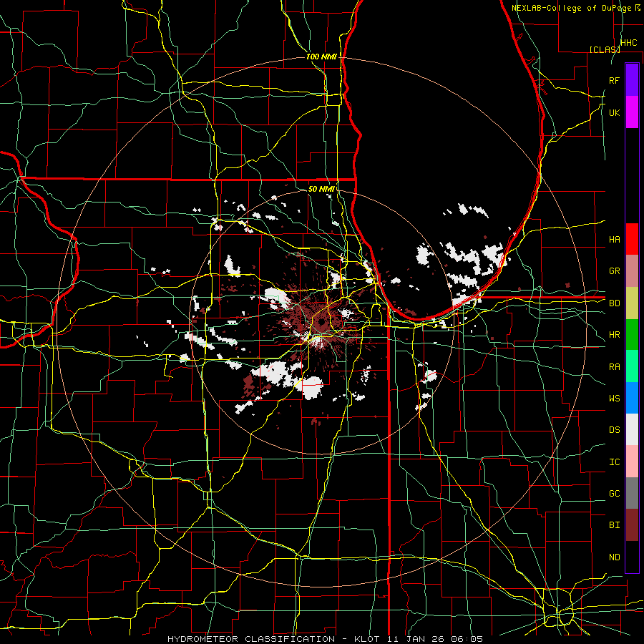This screenshot has height=644, width=644.
Task: Click the WS legend label
Action: (x=614, y=399)
